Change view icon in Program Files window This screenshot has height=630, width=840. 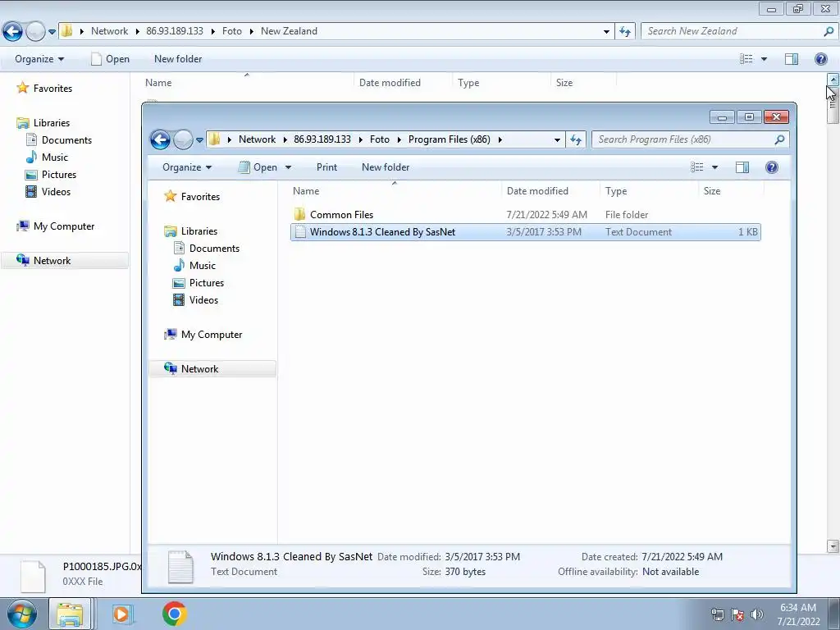pos(697,167)
